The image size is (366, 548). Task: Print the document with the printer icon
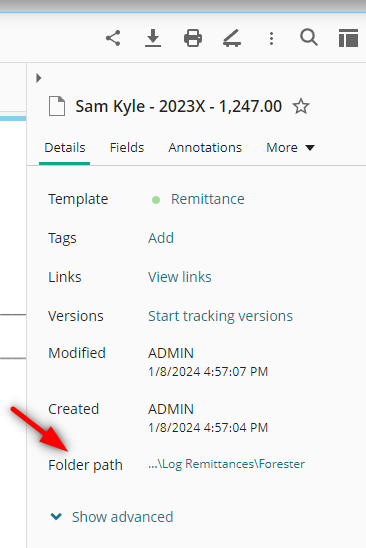click(193, 38)
